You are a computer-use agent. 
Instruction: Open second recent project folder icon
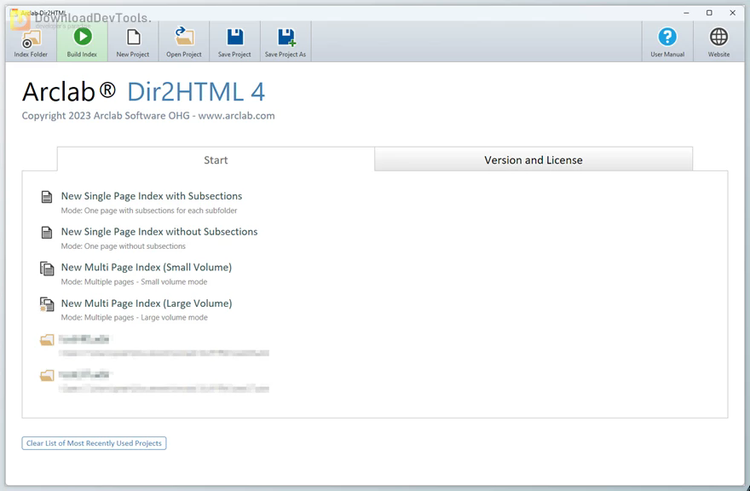[46, 376]
